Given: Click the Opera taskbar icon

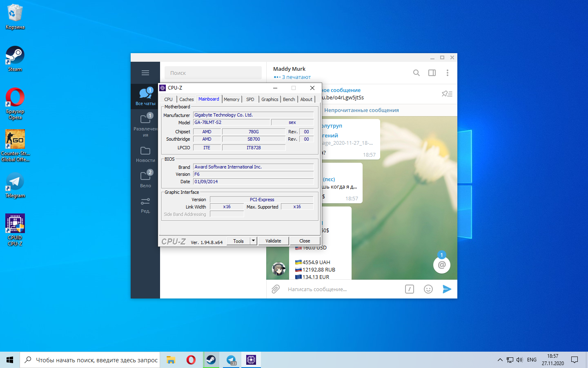Looking at the screenshot, I should [191, 360].
